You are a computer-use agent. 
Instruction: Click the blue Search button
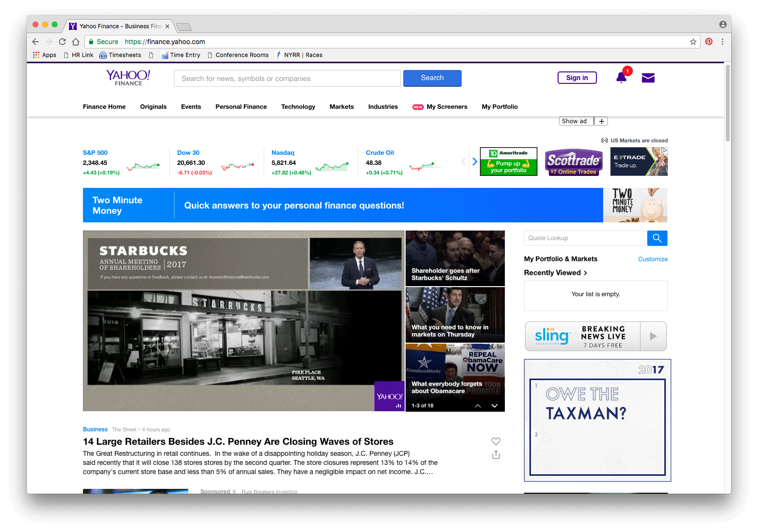pyautogui.click(x=432, y=78)
